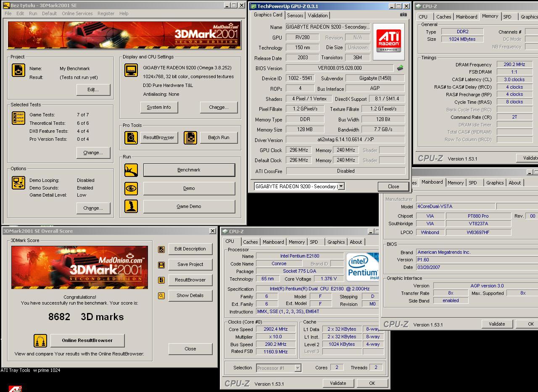Click the 4CoreDual-VSTA model field
Viewport: 538px width, 392px height.
coord(455,207)
